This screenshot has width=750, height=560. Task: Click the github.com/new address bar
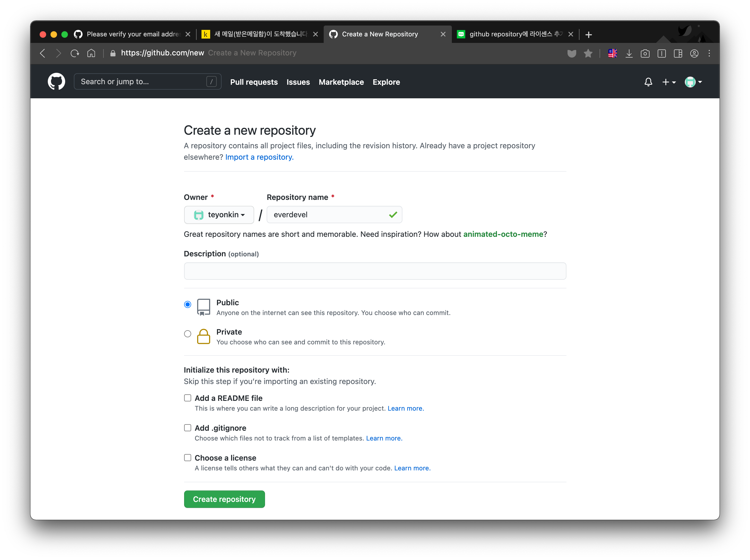click(x=162, y=53)
